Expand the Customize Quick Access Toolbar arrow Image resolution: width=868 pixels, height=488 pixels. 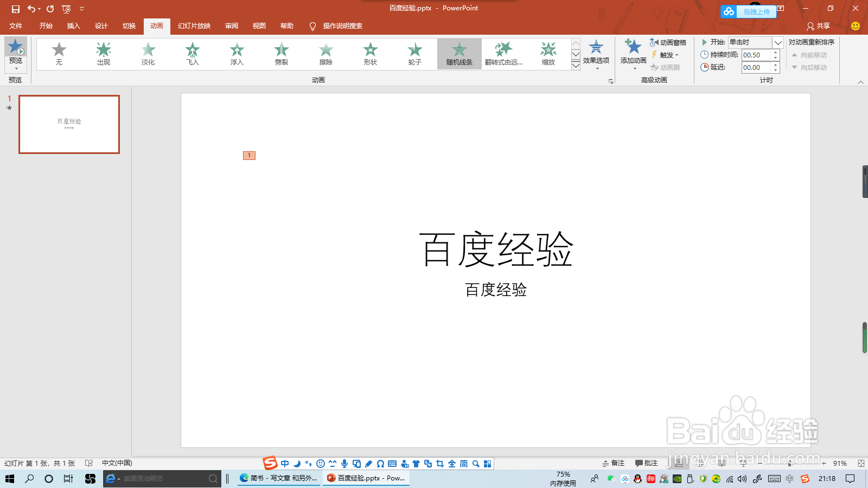pos(82,9)
